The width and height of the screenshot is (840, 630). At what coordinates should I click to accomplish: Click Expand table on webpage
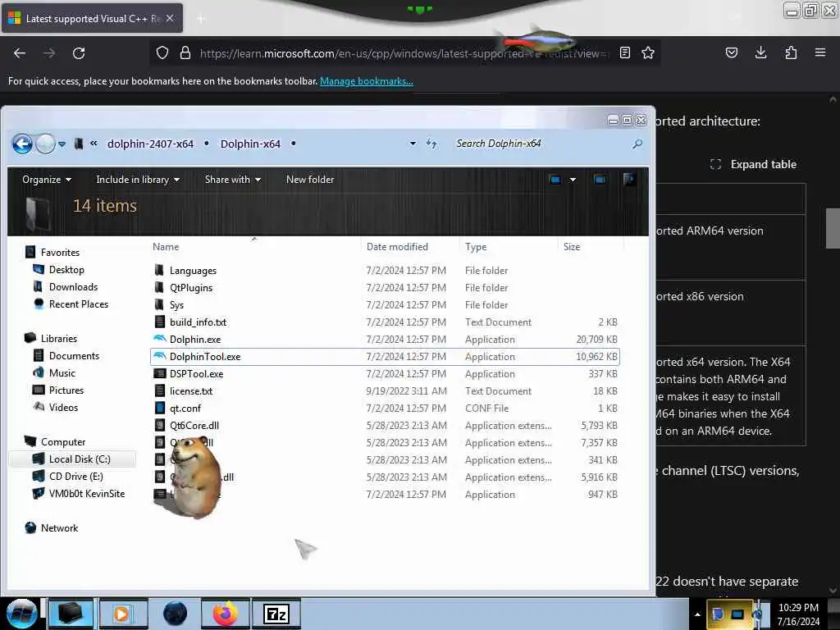754,164
